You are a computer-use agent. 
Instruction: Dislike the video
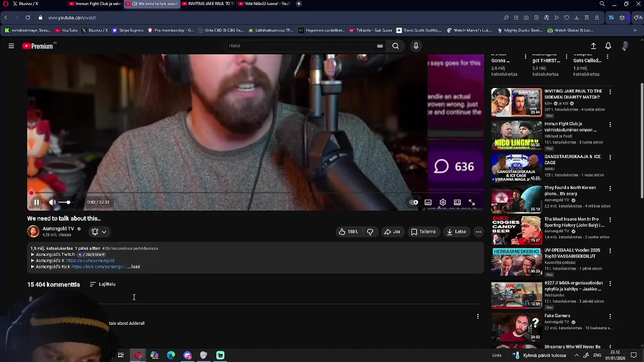370,232
